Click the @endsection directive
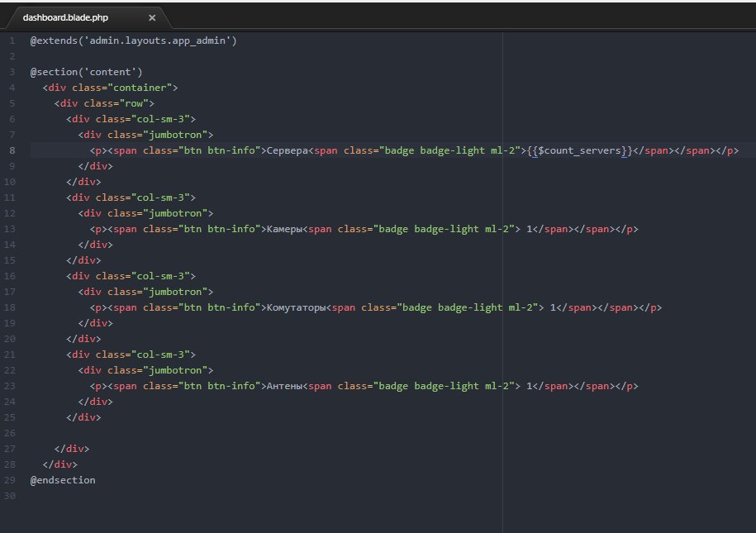This screenshot has height=533, width=756. [63, 480]
